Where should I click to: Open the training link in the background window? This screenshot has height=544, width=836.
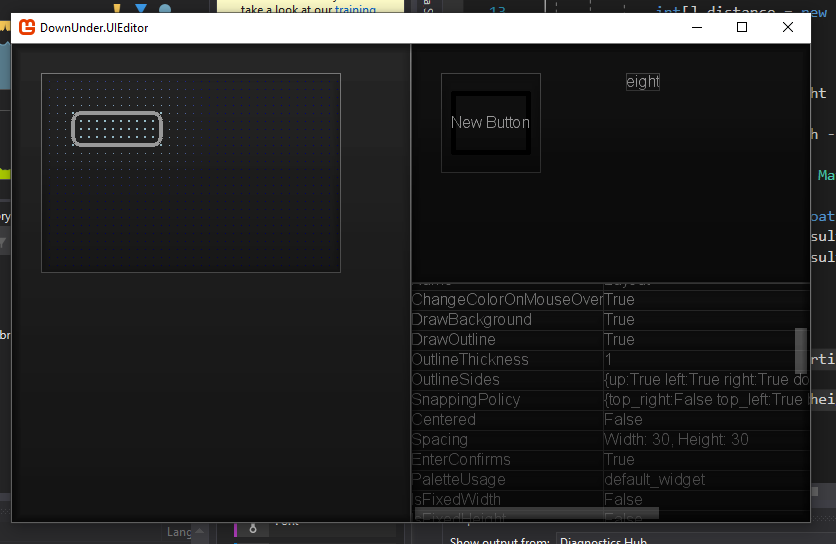coord(355,9)
